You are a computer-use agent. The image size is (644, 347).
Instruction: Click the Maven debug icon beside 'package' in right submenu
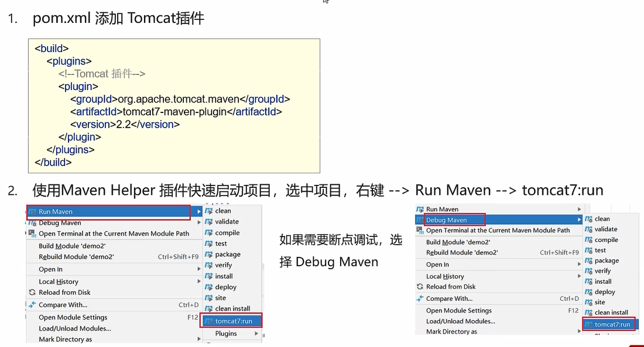tap(588, 261)
